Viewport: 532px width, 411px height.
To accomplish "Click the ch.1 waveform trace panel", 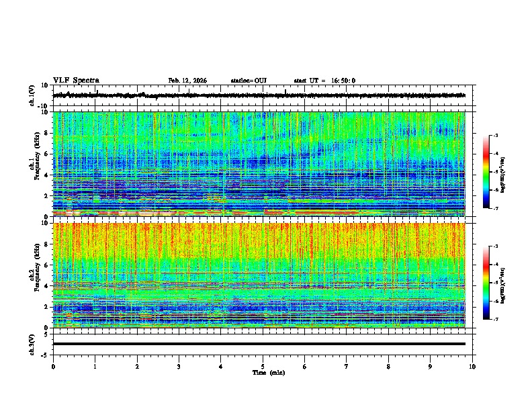I will pyautogui.click(x=264, y=95).
